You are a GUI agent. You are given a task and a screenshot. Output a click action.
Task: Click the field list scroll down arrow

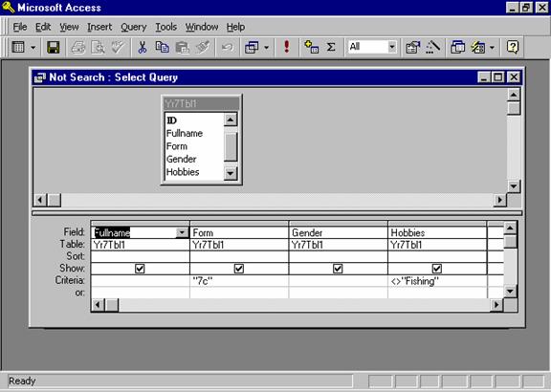coord(231,173)
